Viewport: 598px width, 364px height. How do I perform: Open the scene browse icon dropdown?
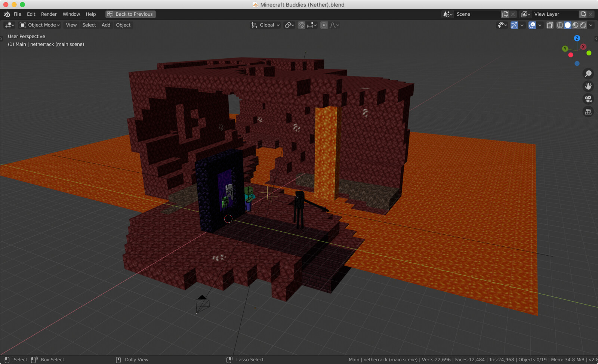pyautogui.click(x=448, y=14)
